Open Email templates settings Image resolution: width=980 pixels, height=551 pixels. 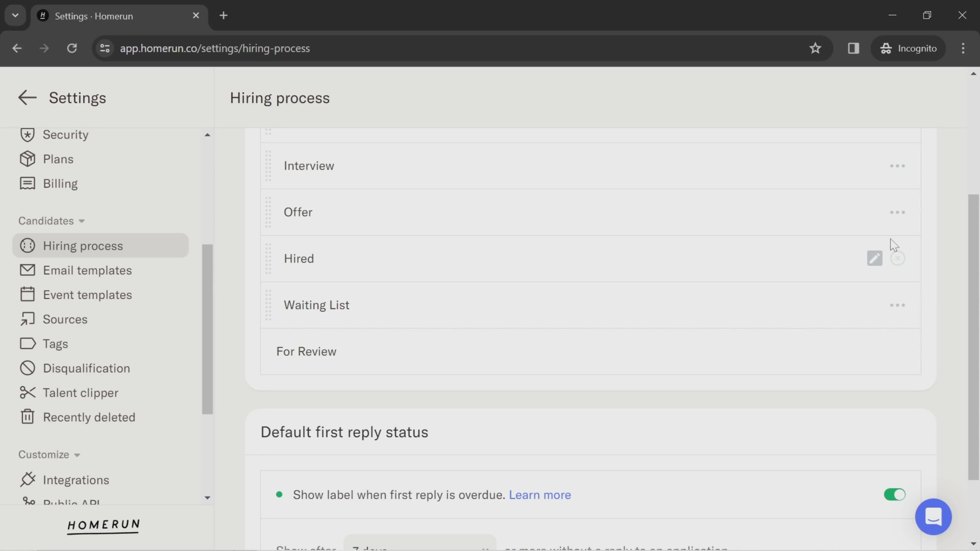click(87, 270)
